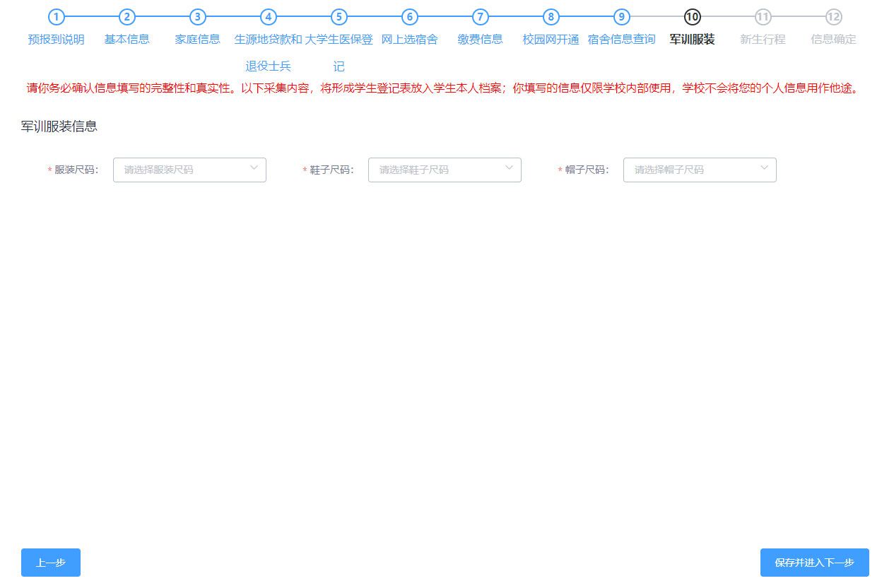The width and height of the screenshot is (894, 588).
Task: Go to 生源地贷款和退役士兵 step label
Action: [x=269, y=53]
